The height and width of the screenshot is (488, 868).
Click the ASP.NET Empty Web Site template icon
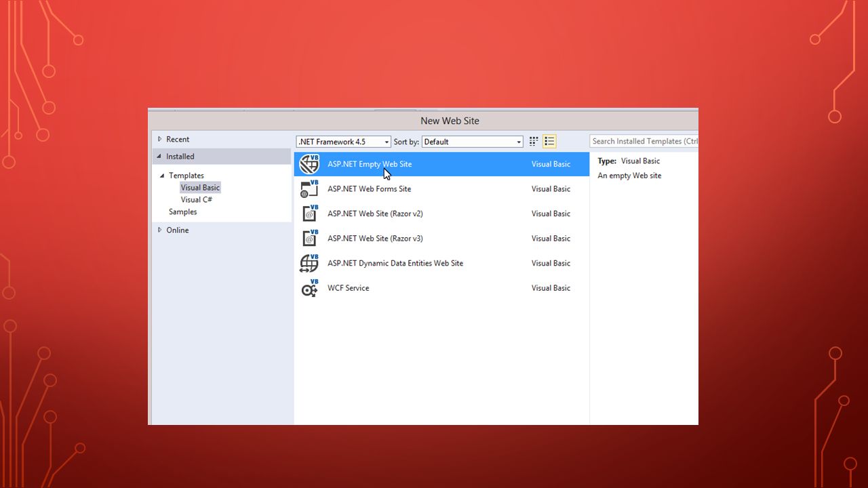pyautogui.click(x=309, y=164)
